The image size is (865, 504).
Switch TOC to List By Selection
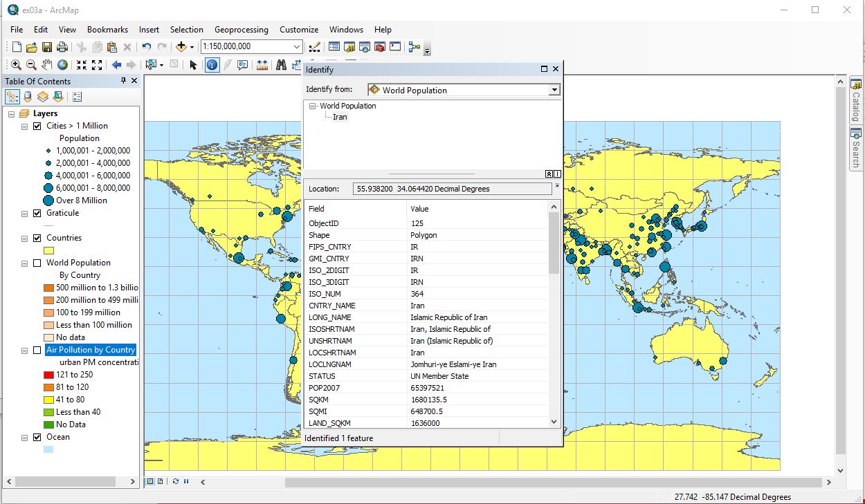(x=58, y=97)
